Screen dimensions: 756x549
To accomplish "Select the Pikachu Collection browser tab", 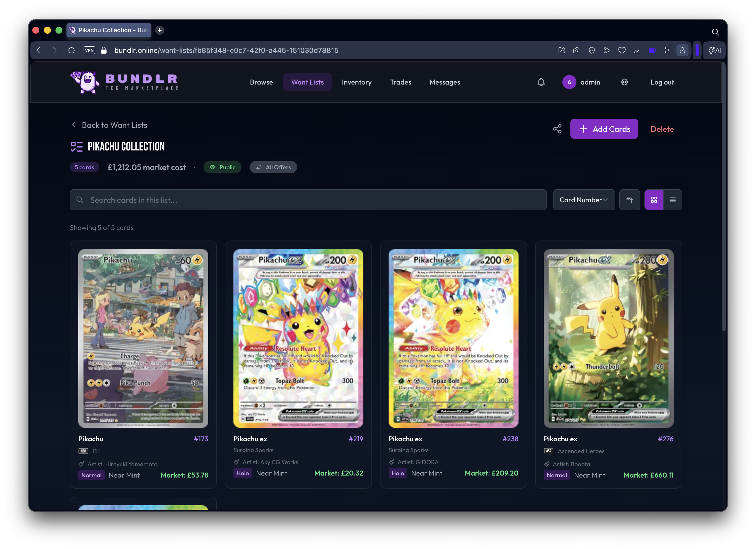I will click(109, 30).
